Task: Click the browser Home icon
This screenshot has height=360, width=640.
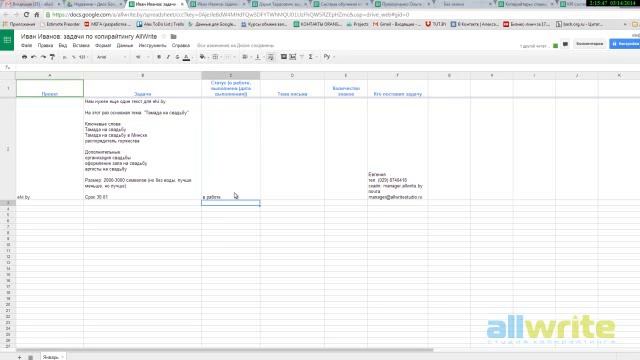Action: click(x=37, y=15)
